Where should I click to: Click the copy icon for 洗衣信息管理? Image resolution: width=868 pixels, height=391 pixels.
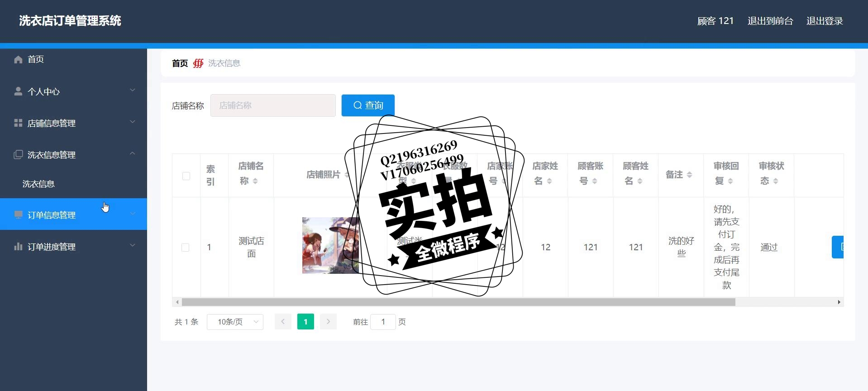pos(18,155)
